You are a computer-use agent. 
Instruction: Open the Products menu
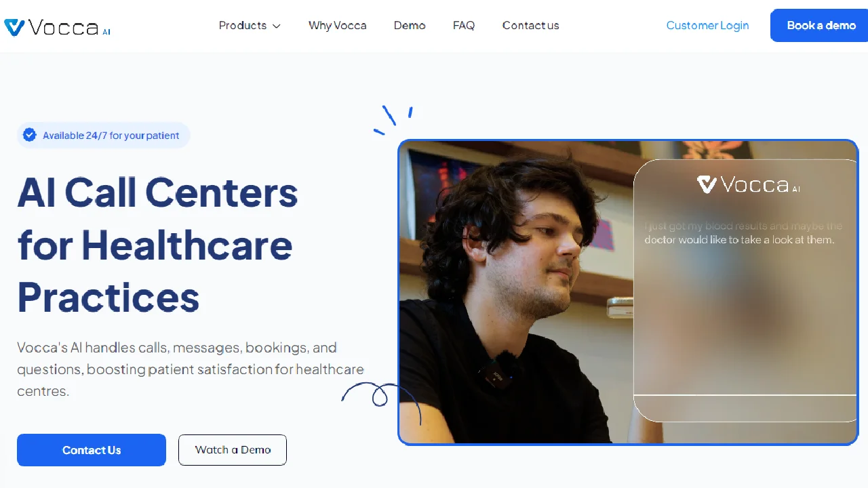[250, 26]
